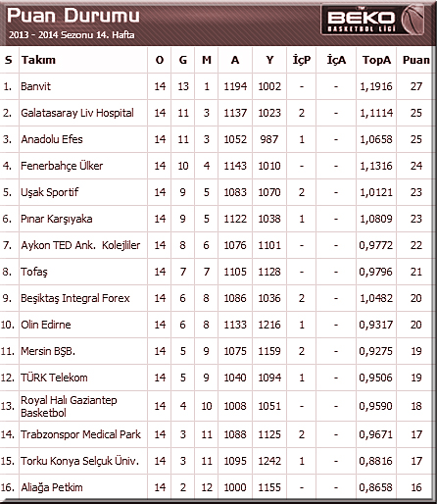
Task: Click Pınar Karşıyaka in the table
Action: 57,219
